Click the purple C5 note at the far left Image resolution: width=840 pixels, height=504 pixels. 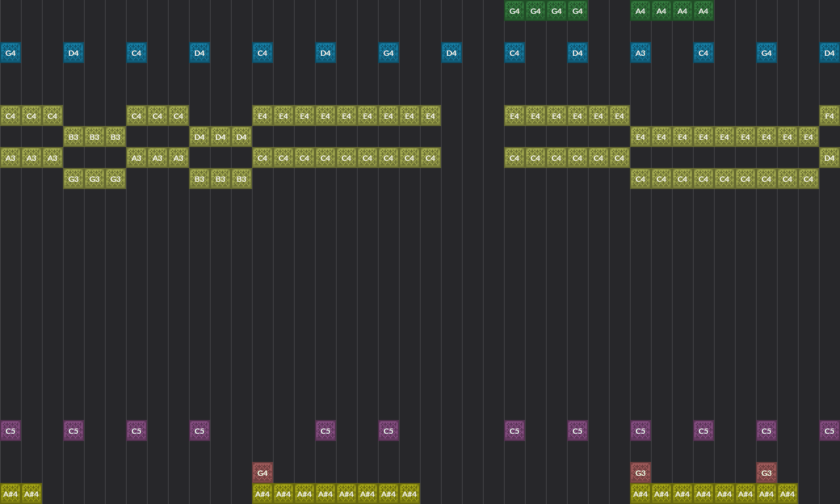click(10, 430)
